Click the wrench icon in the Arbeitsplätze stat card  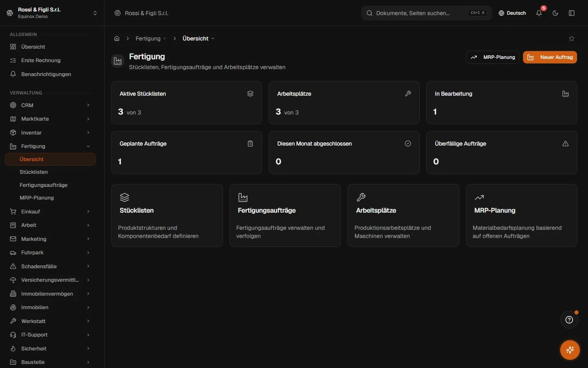click(408, 94)
